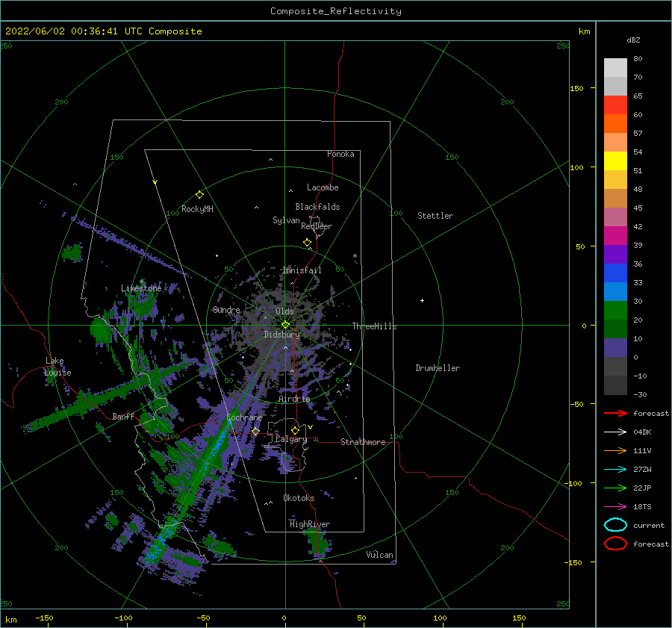Click the cyan current ellipse legend icon
This screenshot has width=672, height=628.
coord(615,525)
